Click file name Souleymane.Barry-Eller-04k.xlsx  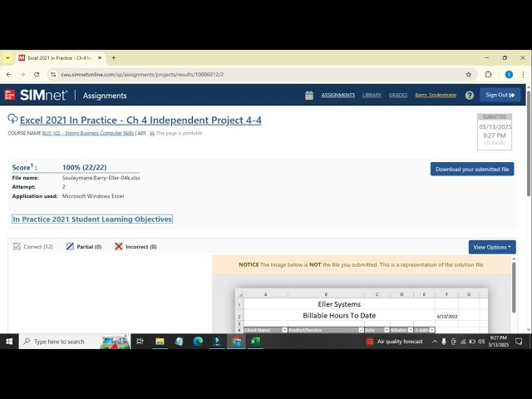(101, 178)
